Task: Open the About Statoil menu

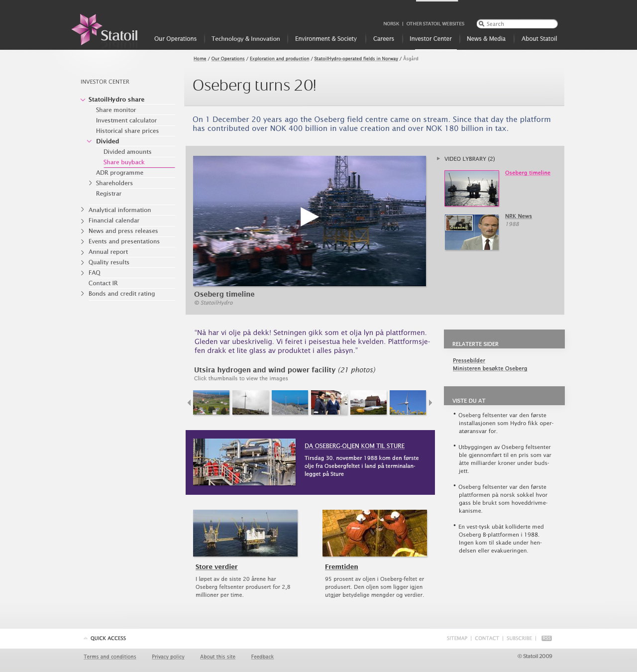Action: tap(539, 39)
